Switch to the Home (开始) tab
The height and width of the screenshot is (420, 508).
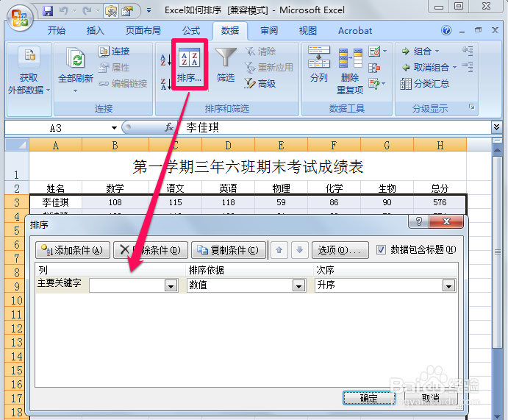click(x=57, y=30)
